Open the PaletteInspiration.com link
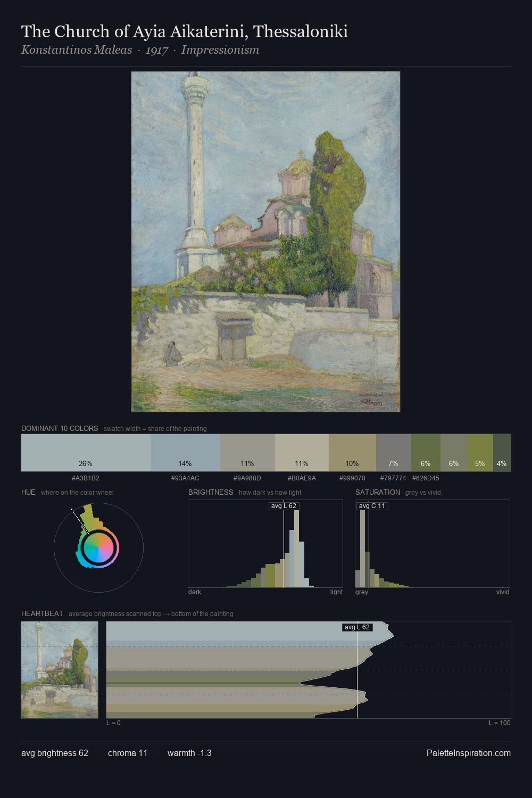 click(469, 753)
